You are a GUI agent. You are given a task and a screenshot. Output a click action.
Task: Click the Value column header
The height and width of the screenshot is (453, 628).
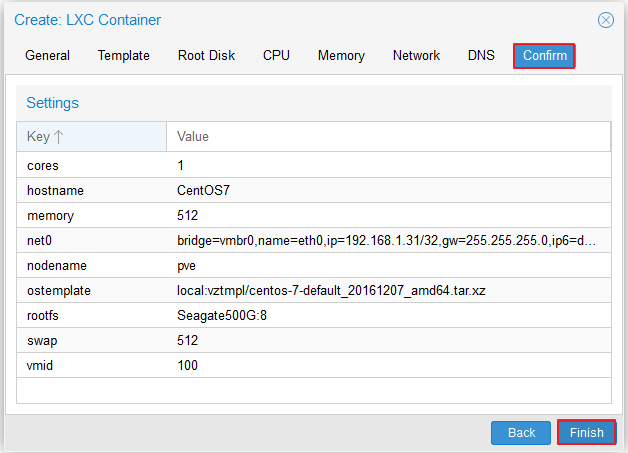(x=388, y=137)
